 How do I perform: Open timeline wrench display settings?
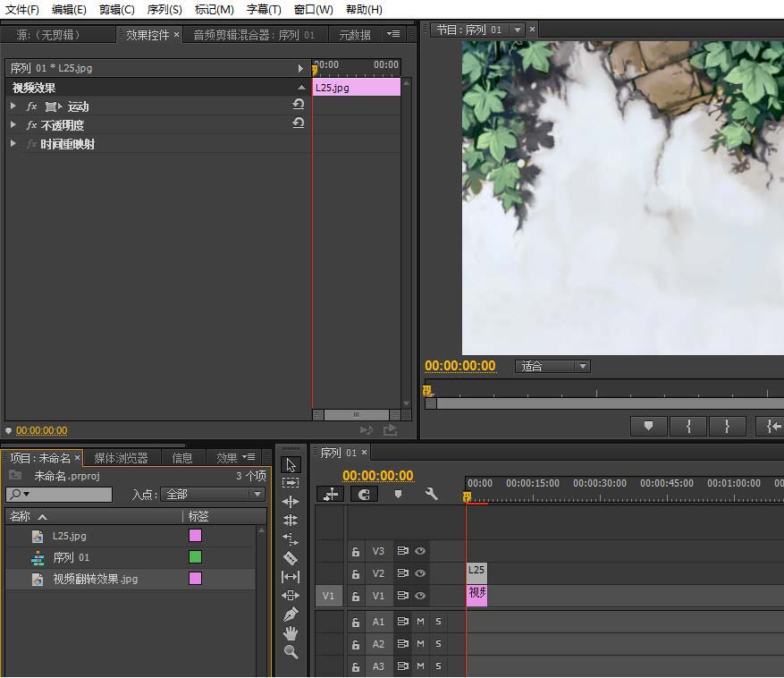click(x=432, y=494)
